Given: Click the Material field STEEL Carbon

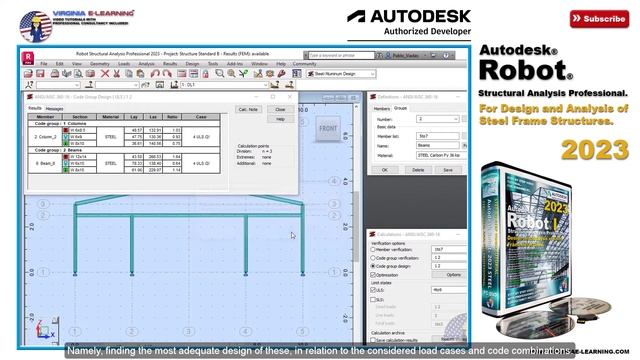Looking at the screenshot, I should click(x=441, y=156).
